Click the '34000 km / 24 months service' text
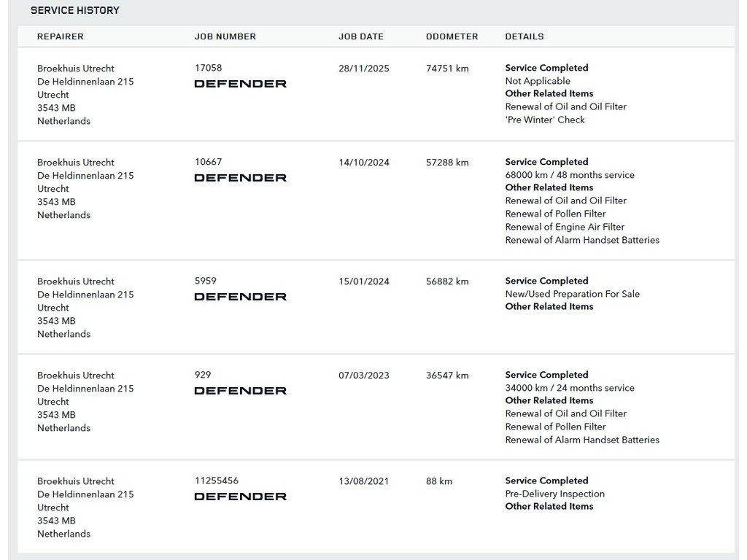Screen dimensions: 747x560 pos(570,388)
